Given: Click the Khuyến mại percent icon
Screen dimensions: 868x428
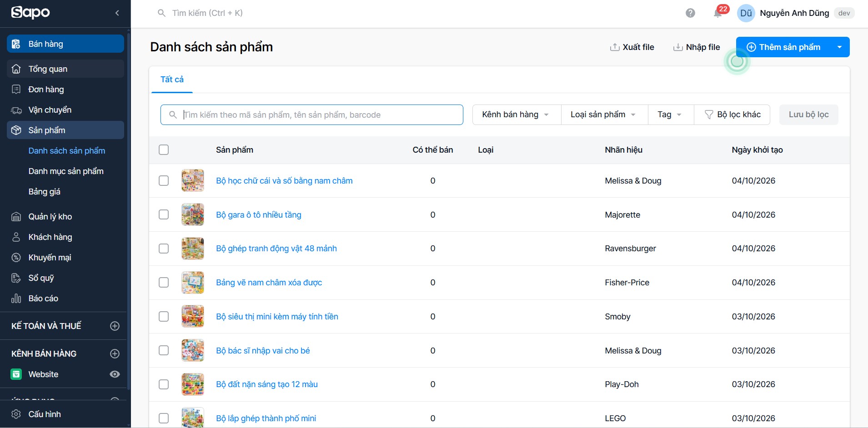Looking at the screenshot, I should (x=16, y=258).
